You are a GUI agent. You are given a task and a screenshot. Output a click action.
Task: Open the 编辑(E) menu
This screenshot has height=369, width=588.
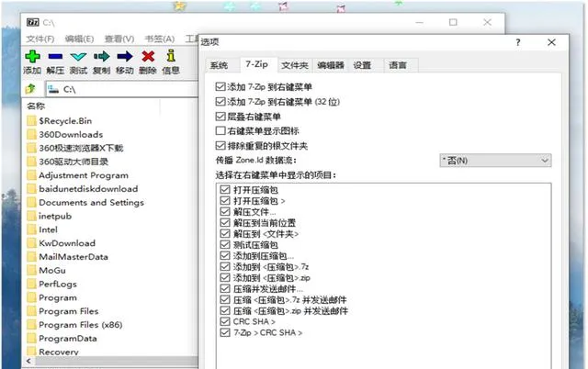click(79, 39)
